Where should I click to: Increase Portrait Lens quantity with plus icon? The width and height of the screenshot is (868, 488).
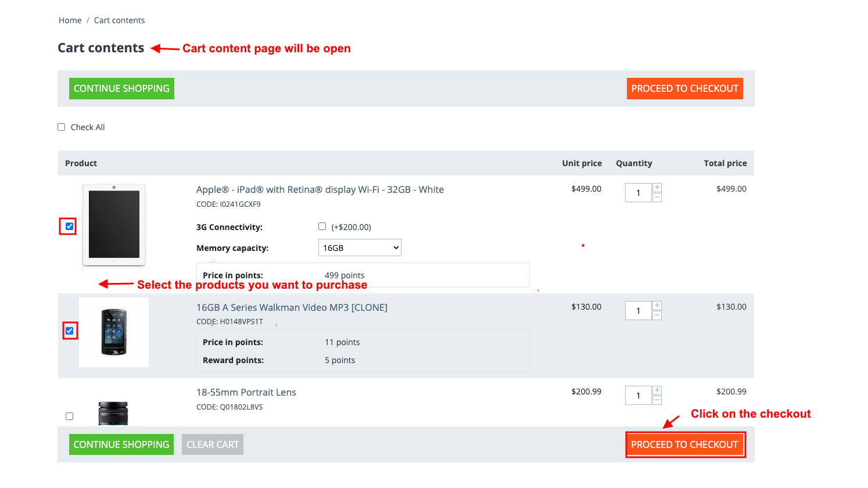(x=657, y=390)
